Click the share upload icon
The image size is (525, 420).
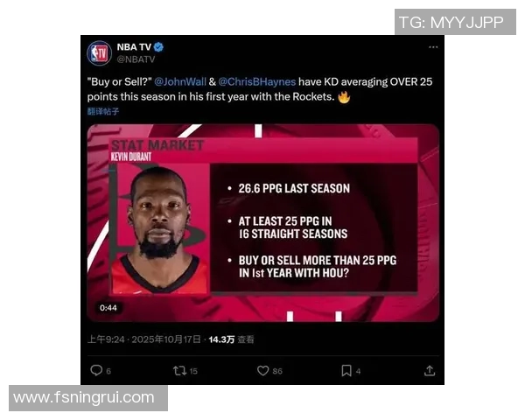pyautogui.click(x=430, y=370)
